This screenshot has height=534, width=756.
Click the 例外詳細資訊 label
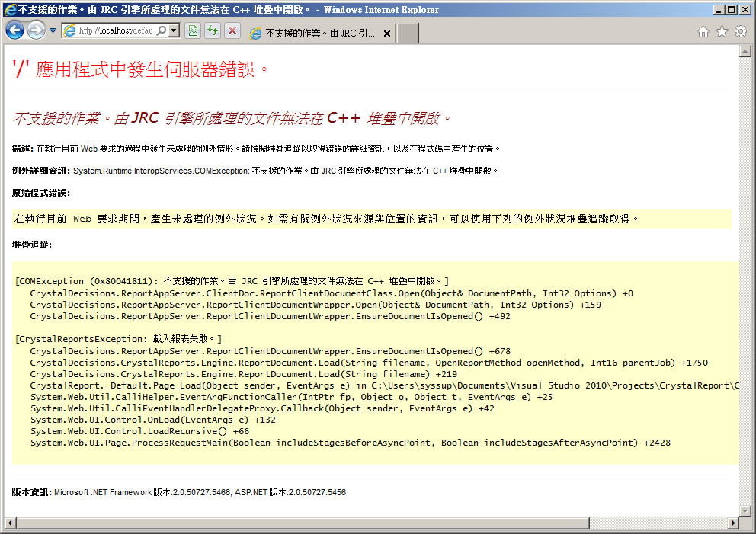(x=41, y=171)
